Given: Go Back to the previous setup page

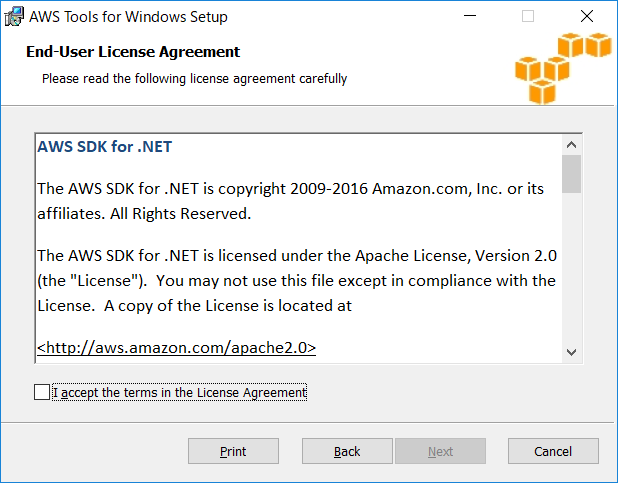Looking at the screenshot, I should 347,451.
